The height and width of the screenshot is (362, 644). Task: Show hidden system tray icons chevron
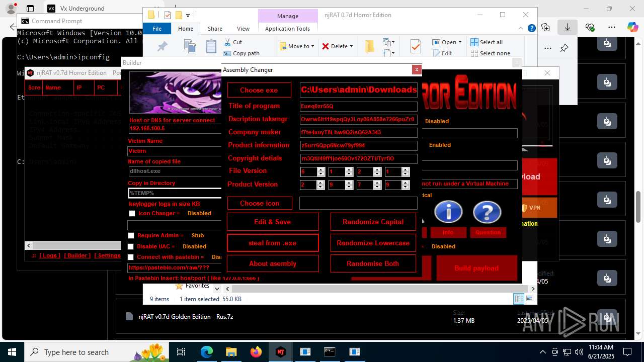542,352
